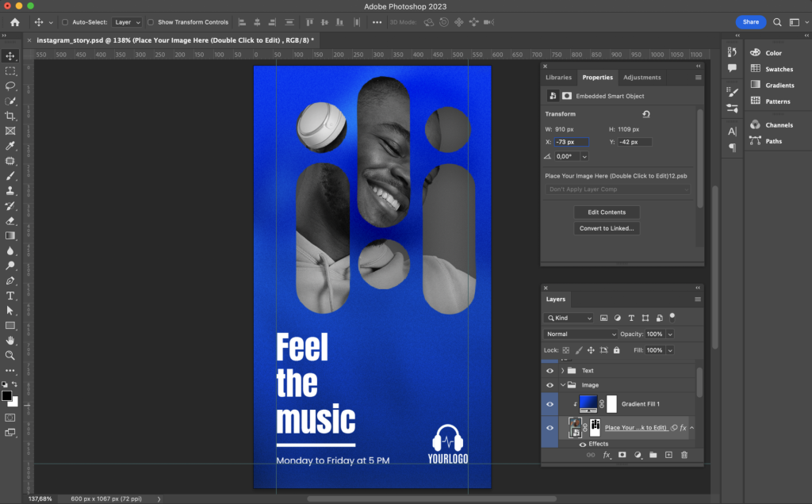The width and height of the screenshot is (812, 504).
Task: Hide the Gradient Fill 1 layer
Action: pos(550,403)
